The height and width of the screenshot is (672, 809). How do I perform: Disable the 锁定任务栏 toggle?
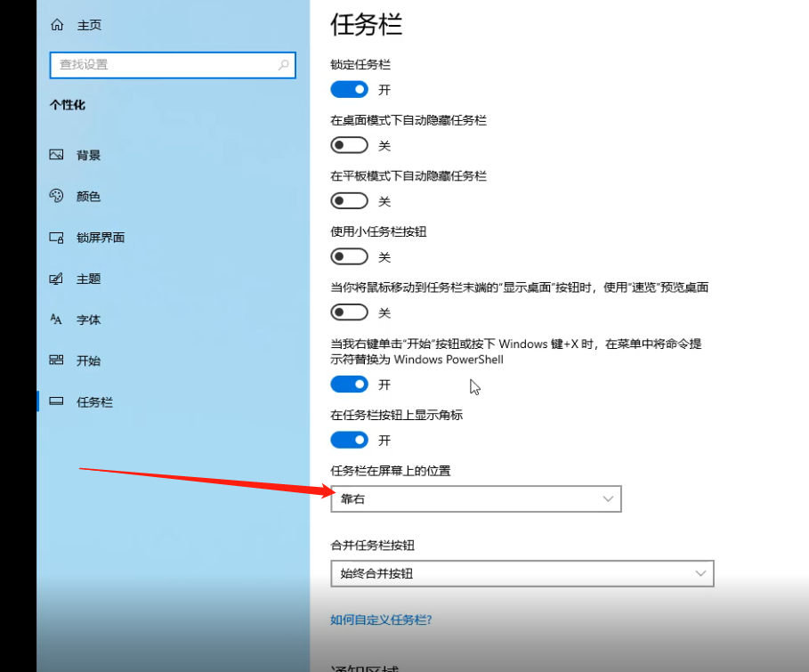(349, 89)
